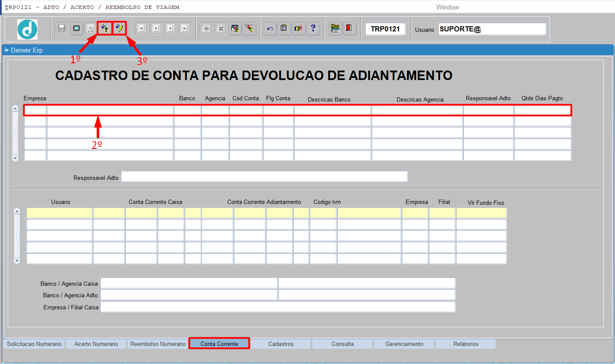Click the first-row Empresa field
Screen dimensions: 615x364
(35, 110)
